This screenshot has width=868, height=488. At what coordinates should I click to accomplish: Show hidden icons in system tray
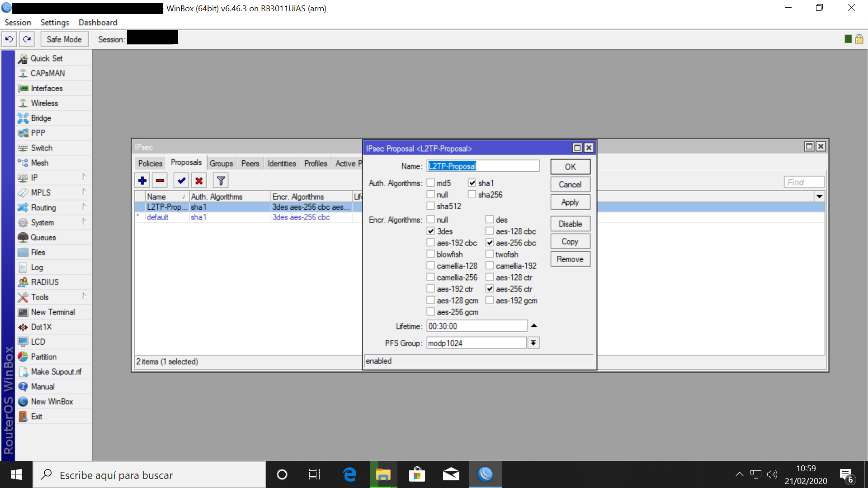(739, 474)
